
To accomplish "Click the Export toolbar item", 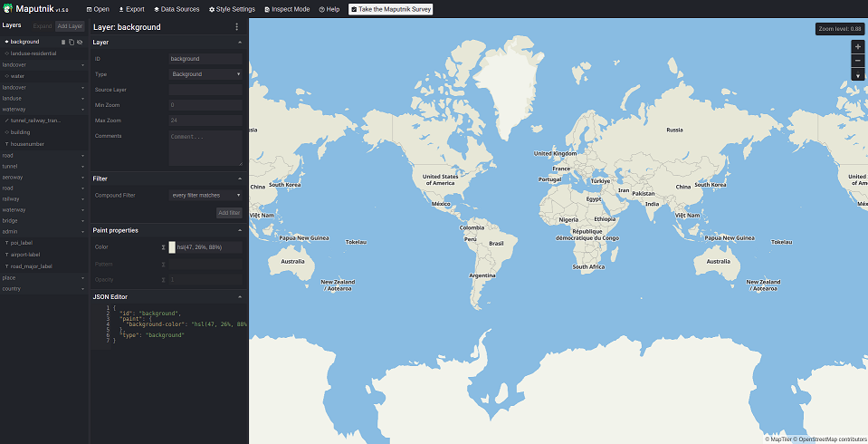I will [131, 9].
